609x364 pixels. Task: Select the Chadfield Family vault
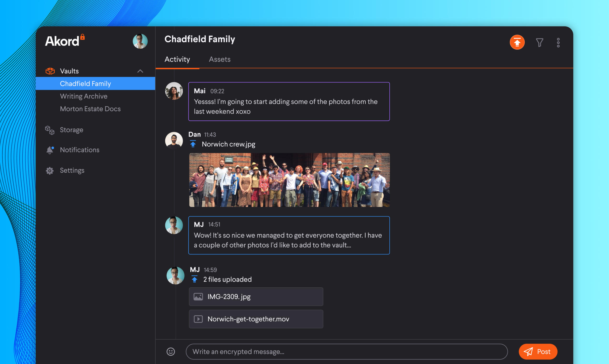pos(85,84)
